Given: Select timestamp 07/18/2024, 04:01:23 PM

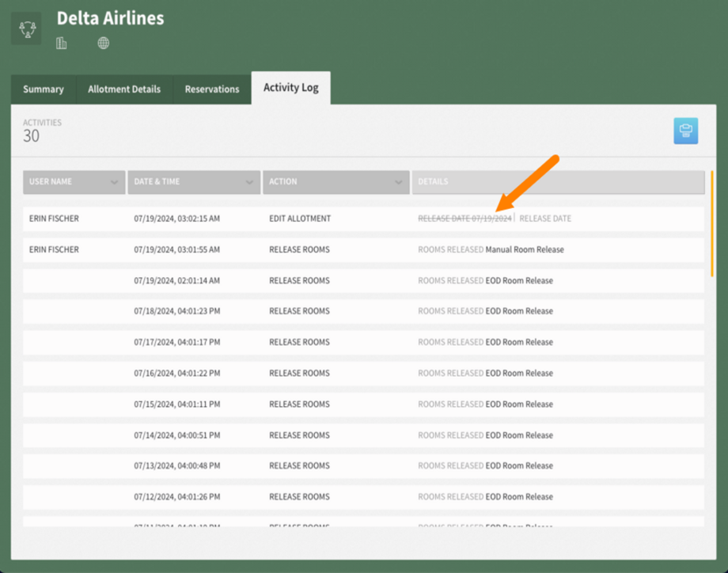Looking at the screenshot, I should [177, 311].
